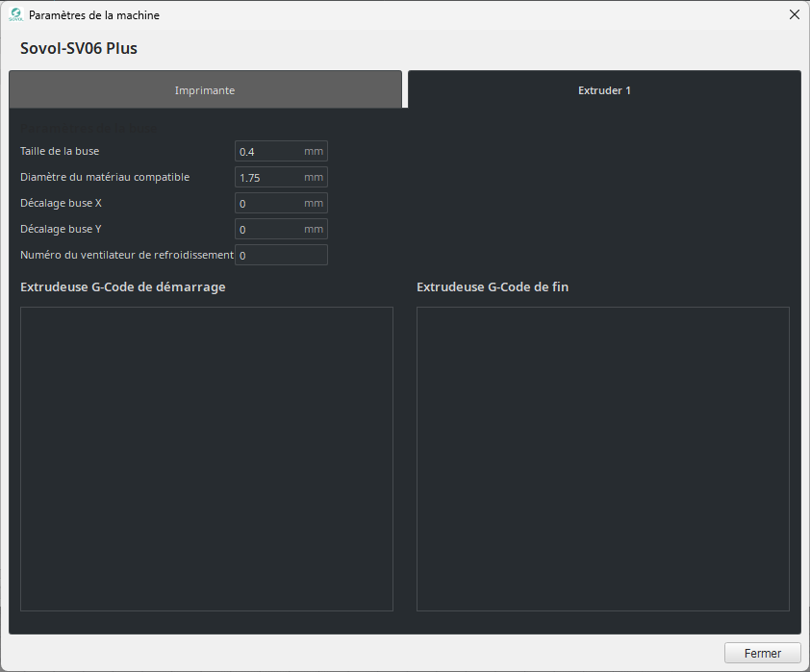
Task: Click the Extrudeuse G-Code de démarrage heading
Action: 123,286
